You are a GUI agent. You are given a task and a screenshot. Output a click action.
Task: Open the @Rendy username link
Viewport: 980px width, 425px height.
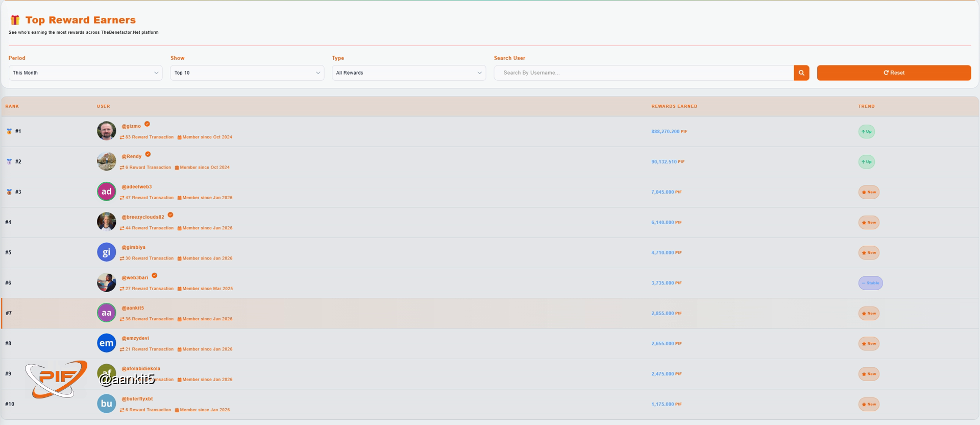click(x=132, y=156)
